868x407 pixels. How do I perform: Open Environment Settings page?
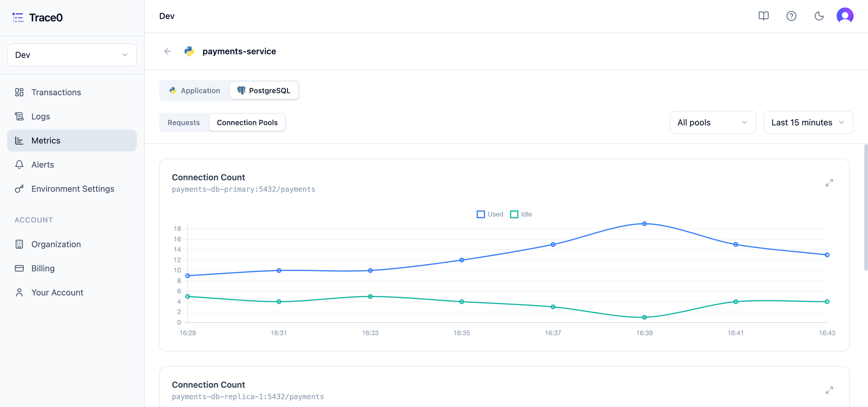point(72,189)
